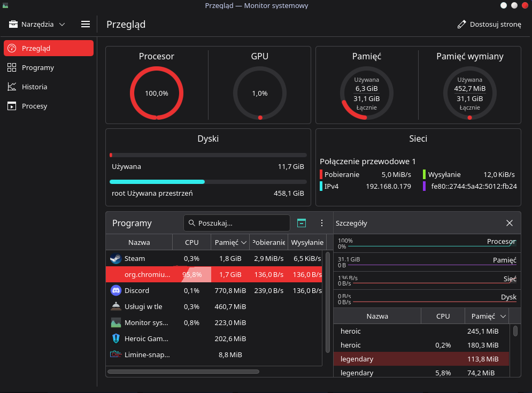This screenshot has height=393, width=532.
Task: Click the Heroic Games shield icon
Action: coord(115,338)
